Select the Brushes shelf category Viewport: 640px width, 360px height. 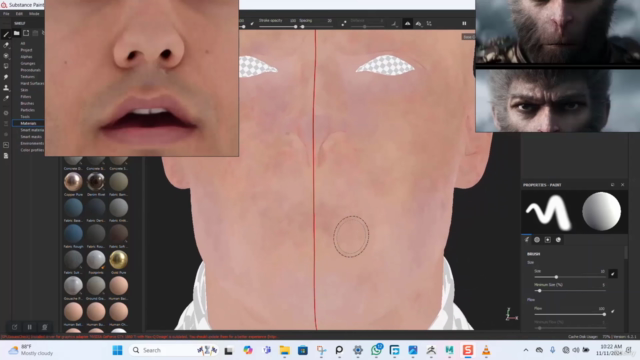[27, 103]
